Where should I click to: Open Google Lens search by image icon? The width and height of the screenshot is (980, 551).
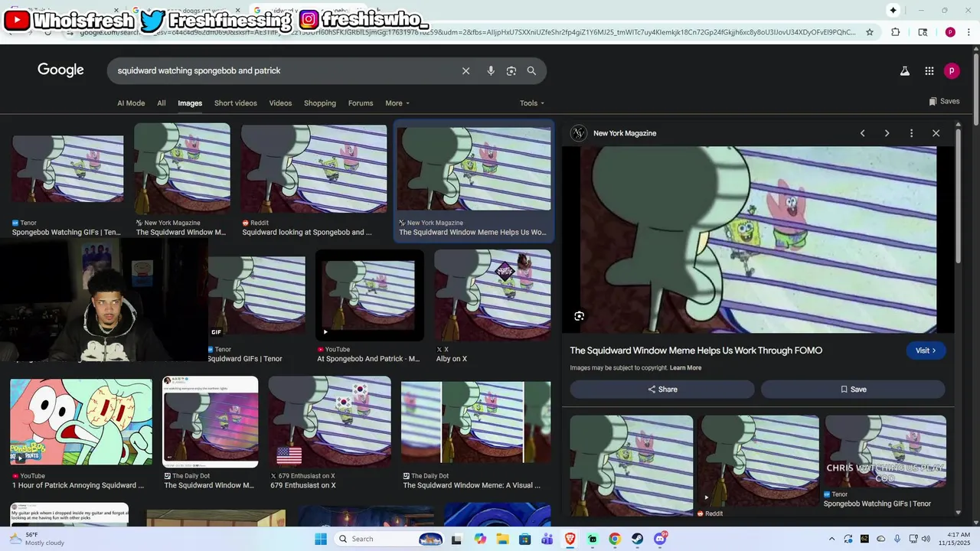click(511, 70)
